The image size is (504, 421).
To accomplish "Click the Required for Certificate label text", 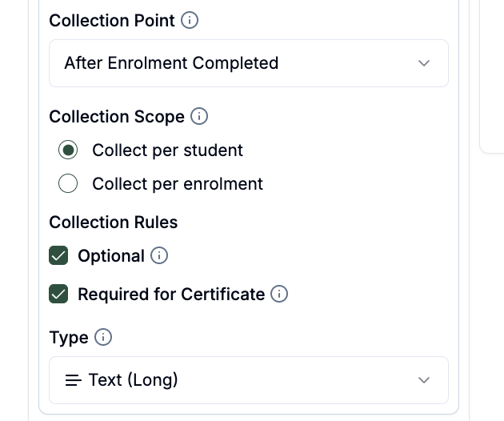I will (171, 295).
